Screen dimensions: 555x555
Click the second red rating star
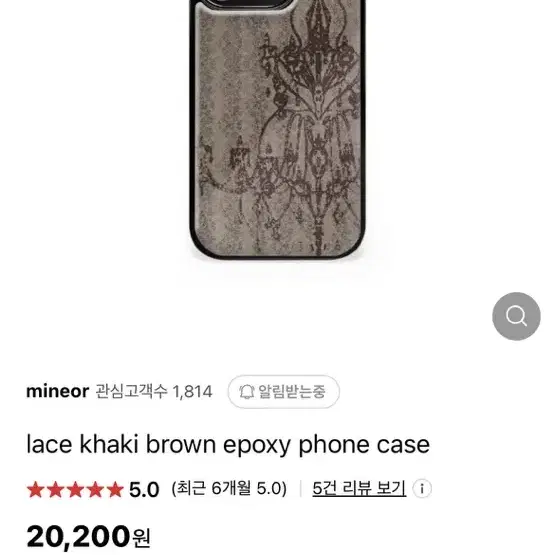[55, 490]
